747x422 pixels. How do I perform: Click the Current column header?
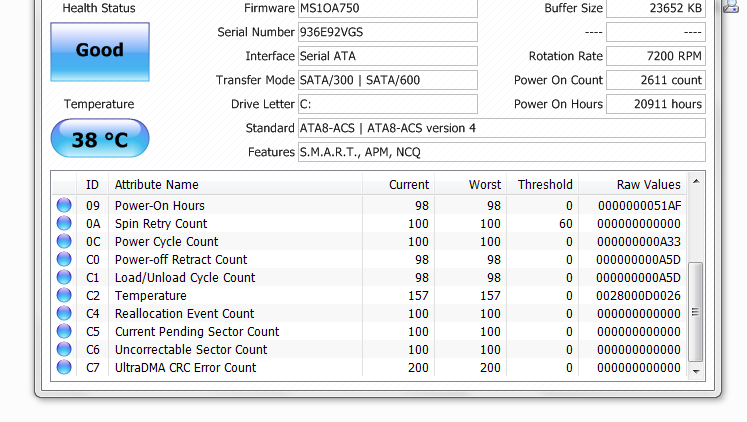[x=398, y=184]
